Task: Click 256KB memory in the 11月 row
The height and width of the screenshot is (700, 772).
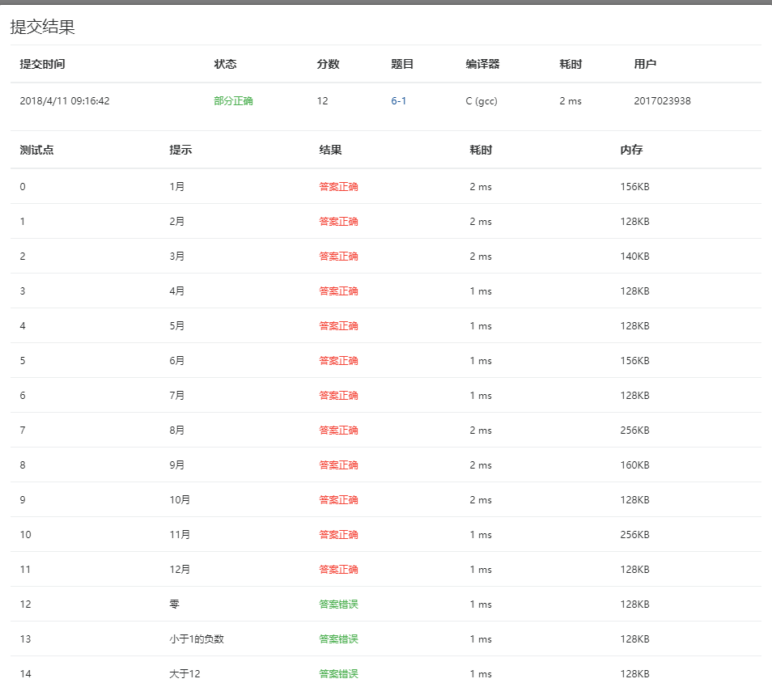Action: (634, 535)
